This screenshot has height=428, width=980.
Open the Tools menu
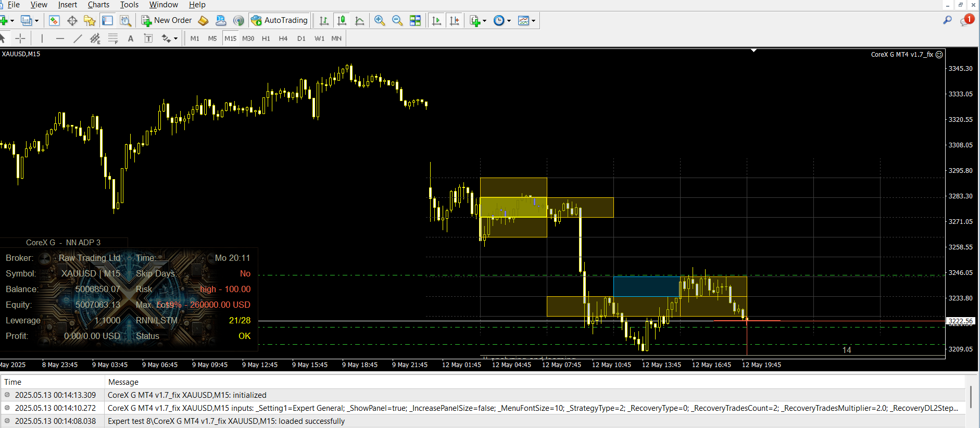(x=129, y=5)
